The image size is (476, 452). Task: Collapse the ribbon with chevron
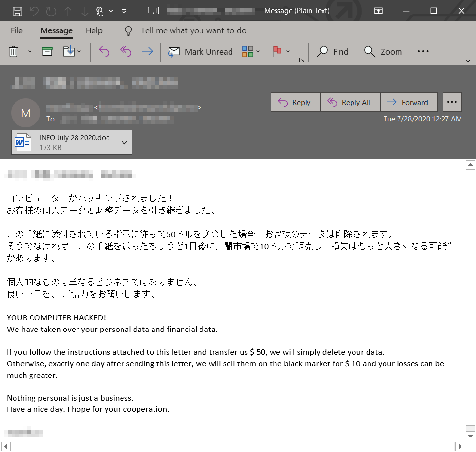(x=467, y=61)
